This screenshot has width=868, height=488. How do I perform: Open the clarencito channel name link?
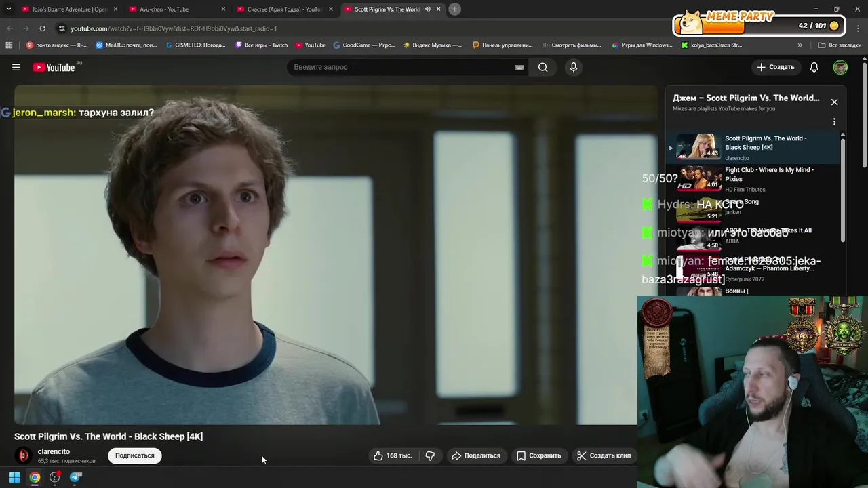(54, 451)
